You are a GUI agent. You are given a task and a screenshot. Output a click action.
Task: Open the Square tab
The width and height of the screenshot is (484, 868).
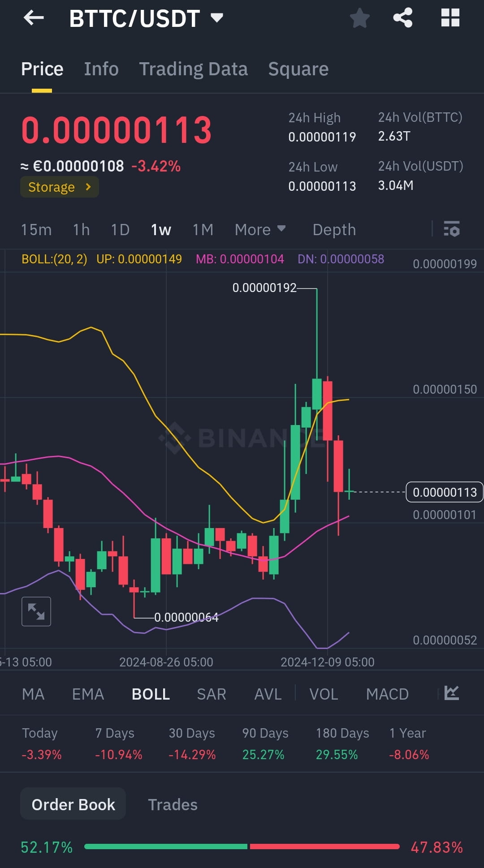(x=298, y=69)
